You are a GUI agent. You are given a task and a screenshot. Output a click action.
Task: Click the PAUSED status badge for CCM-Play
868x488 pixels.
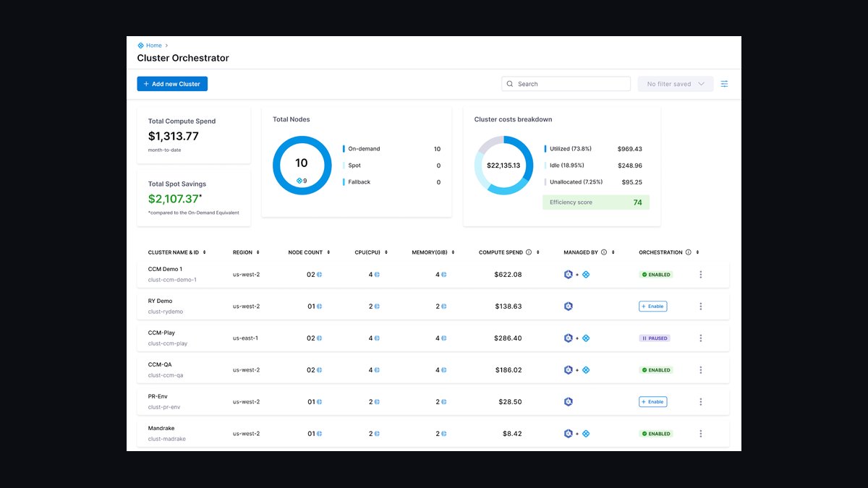click(655, 338)
